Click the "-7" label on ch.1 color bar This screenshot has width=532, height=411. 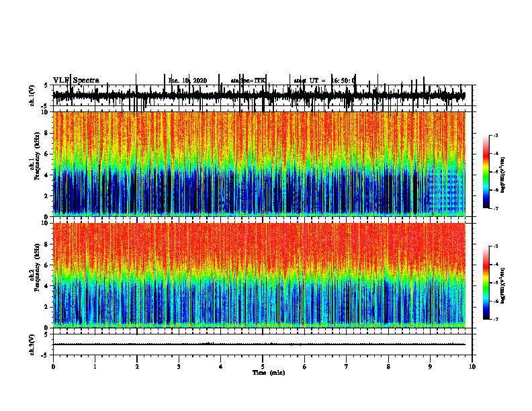pos(496,208)
